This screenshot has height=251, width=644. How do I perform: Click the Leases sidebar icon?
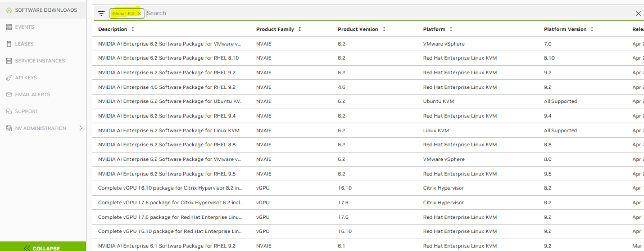click(8, 44)
